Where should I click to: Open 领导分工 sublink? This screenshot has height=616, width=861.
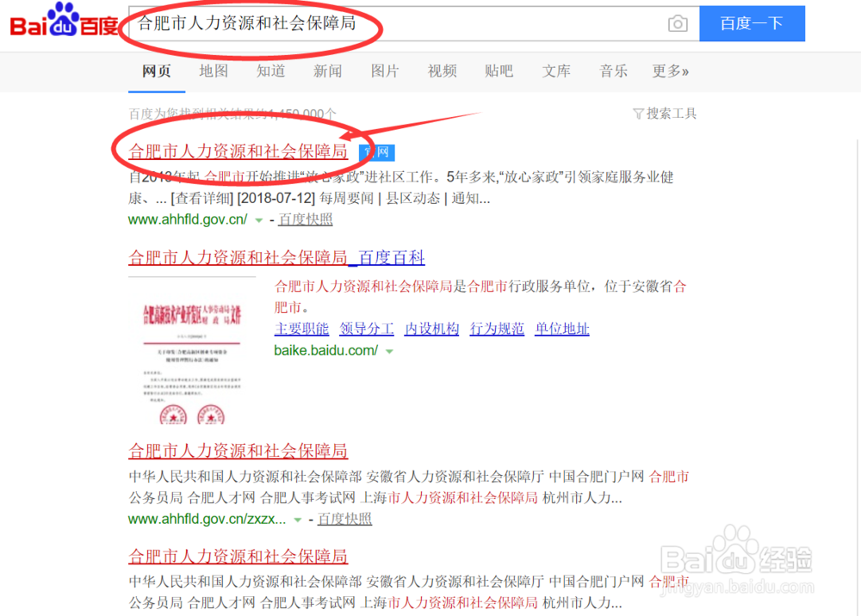[367, 329]
